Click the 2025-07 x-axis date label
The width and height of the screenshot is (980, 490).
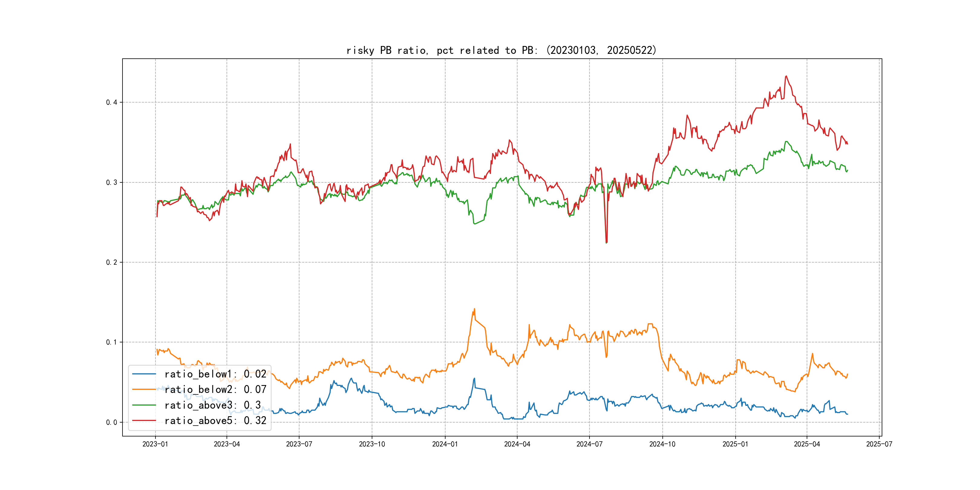pos(879,444)
